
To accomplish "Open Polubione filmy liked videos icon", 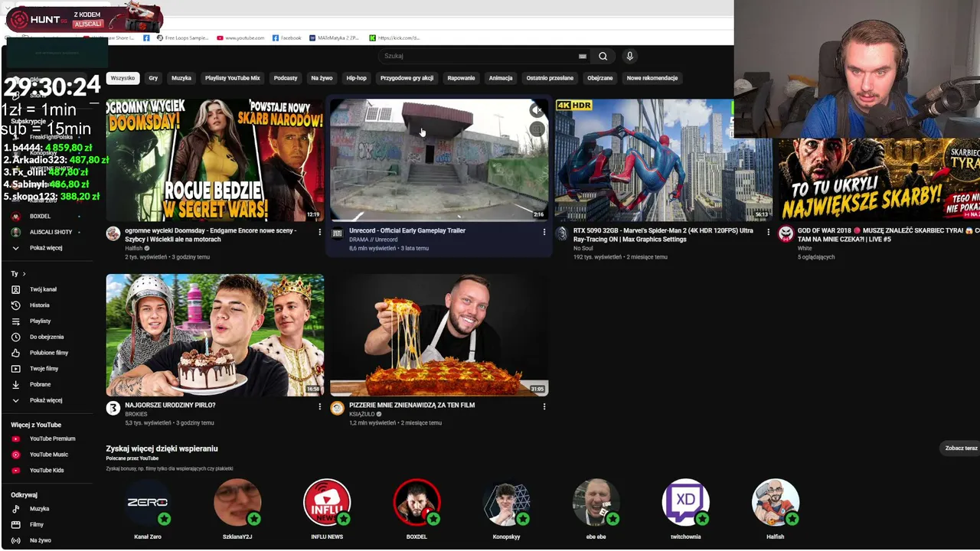I will coord(15,353).
